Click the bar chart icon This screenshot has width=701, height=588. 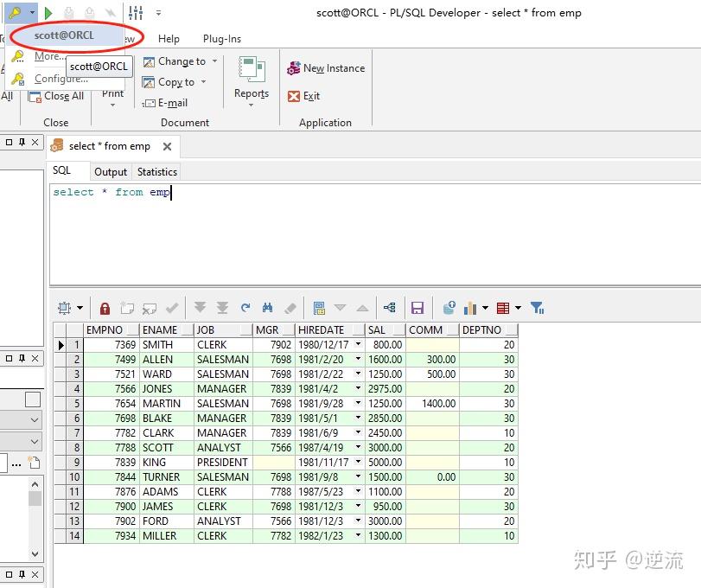coord(470,308)
